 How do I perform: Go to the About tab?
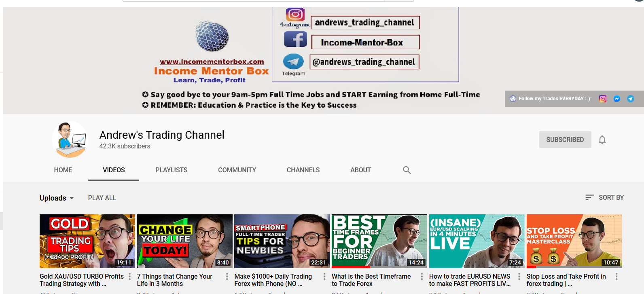[360, 170]
